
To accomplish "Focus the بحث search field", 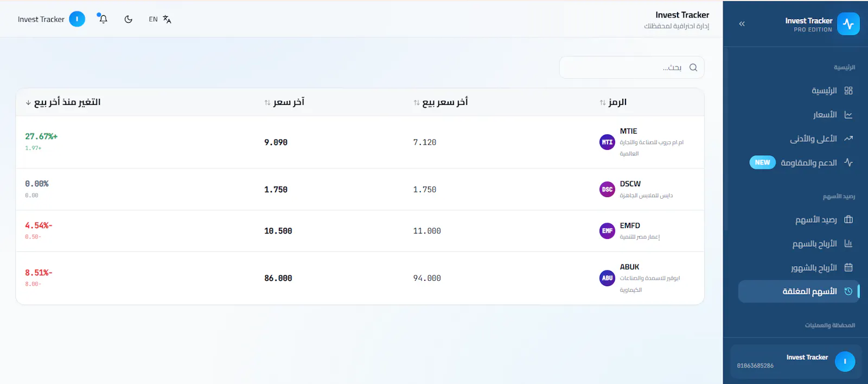I will [x=631, y=67].
